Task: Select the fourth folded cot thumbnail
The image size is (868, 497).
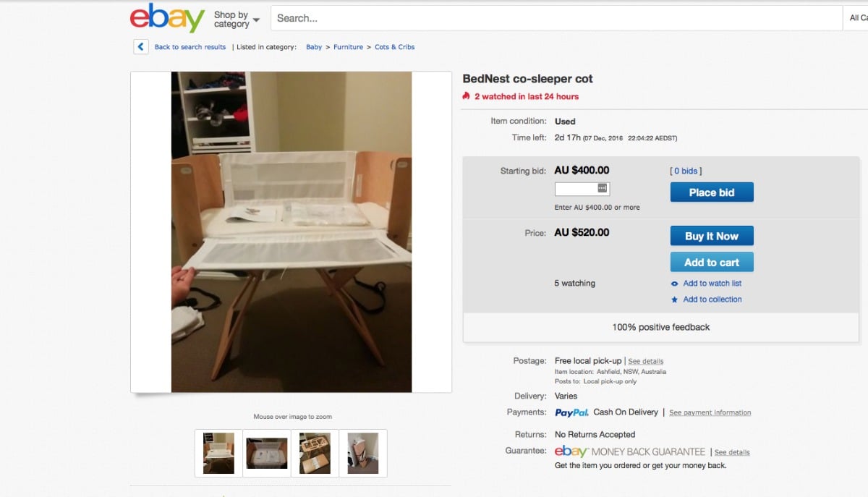Action: 363,453
